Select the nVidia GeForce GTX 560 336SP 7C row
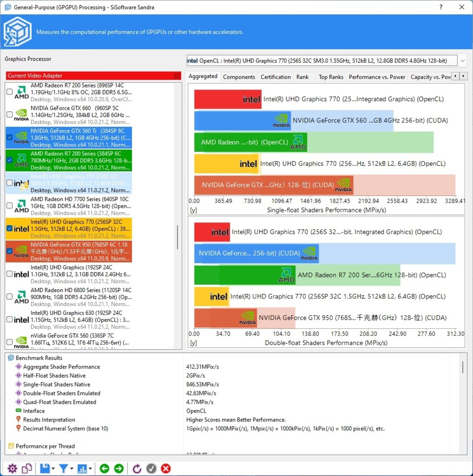This screenshot has width=473, height=476. point(69,341)
